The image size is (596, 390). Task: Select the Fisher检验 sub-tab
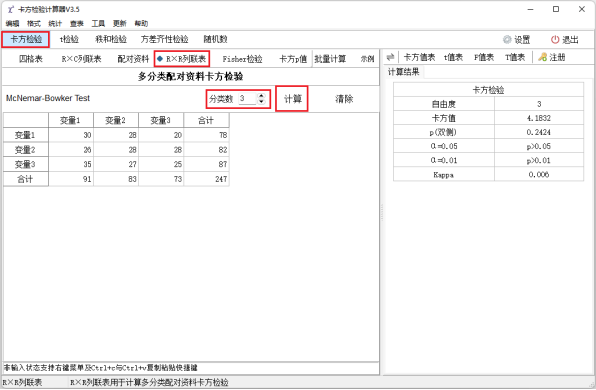[243, 59]
